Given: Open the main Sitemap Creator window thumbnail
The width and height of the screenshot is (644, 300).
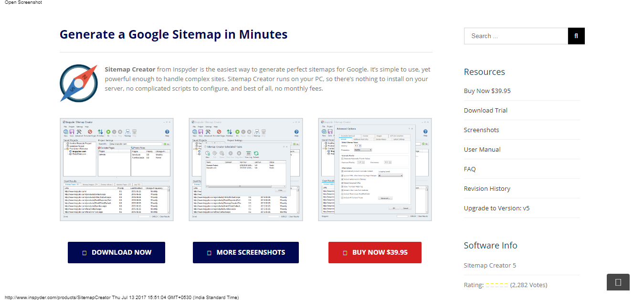Looking at the screenshot, I should click(116, 169).
